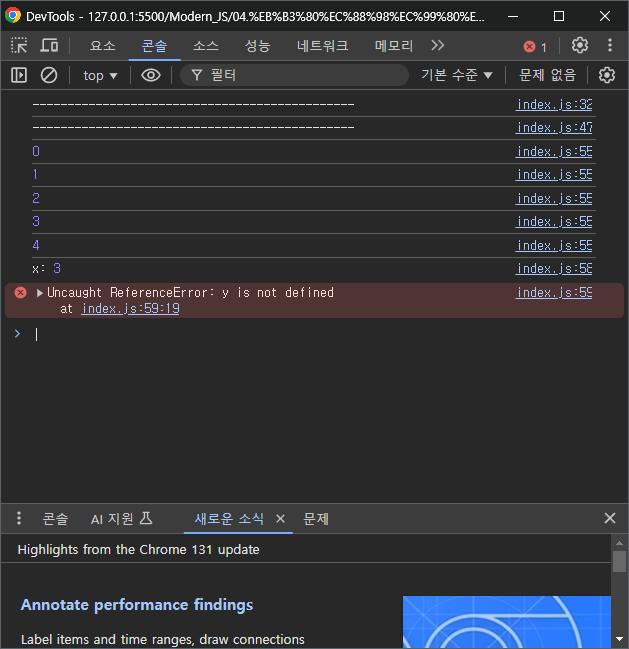Click the red error count badge

535,47
